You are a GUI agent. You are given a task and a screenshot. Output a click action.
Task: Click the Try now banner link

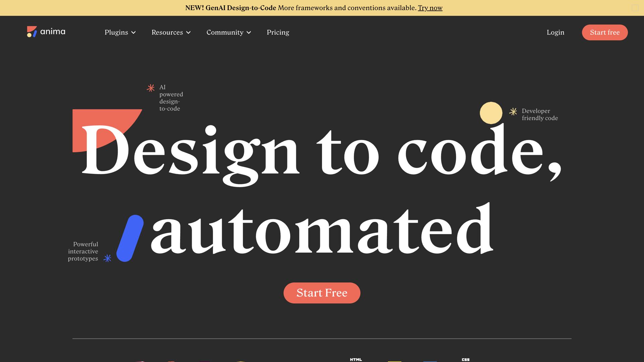click(430, 8)
